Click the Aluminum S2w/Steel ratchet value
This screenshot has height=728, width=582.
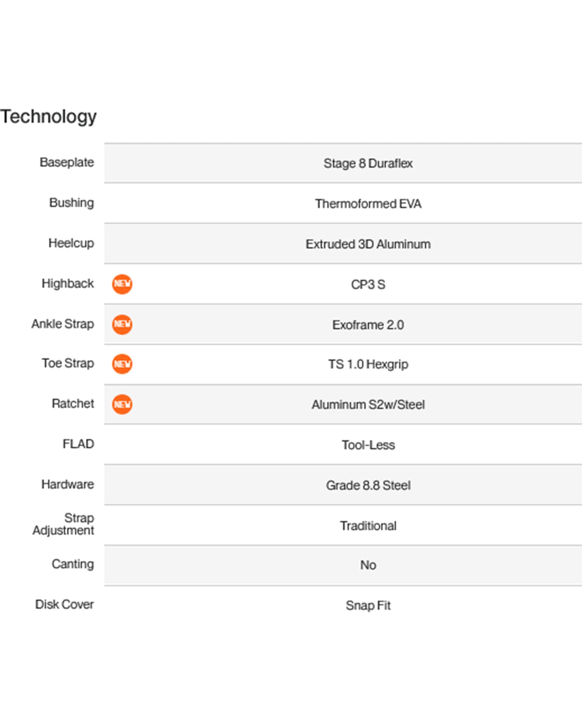pos(368,405)
